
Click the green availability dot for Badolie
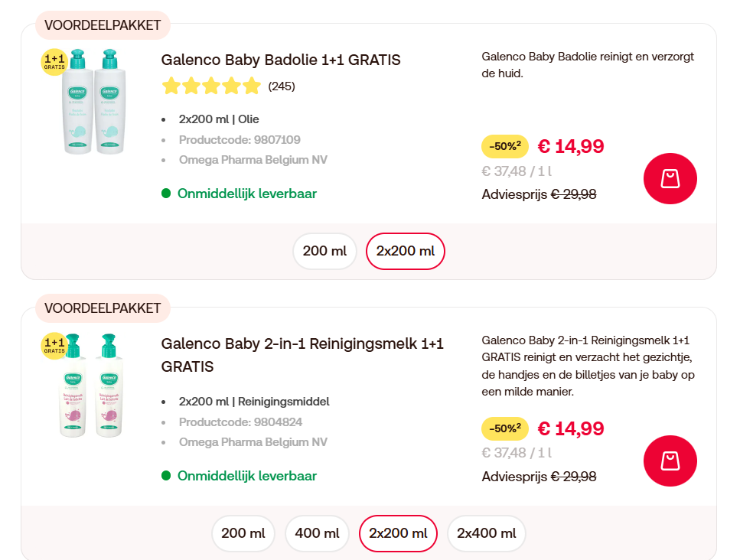coord(165,194)
